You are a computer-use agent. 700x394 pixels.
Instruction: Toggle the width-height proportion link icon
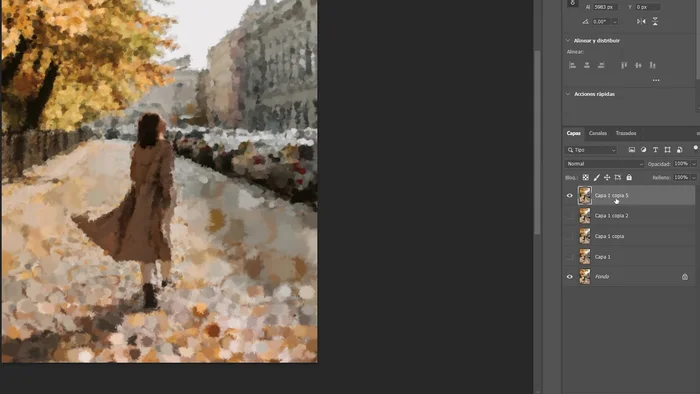click(x=573, y=3)
